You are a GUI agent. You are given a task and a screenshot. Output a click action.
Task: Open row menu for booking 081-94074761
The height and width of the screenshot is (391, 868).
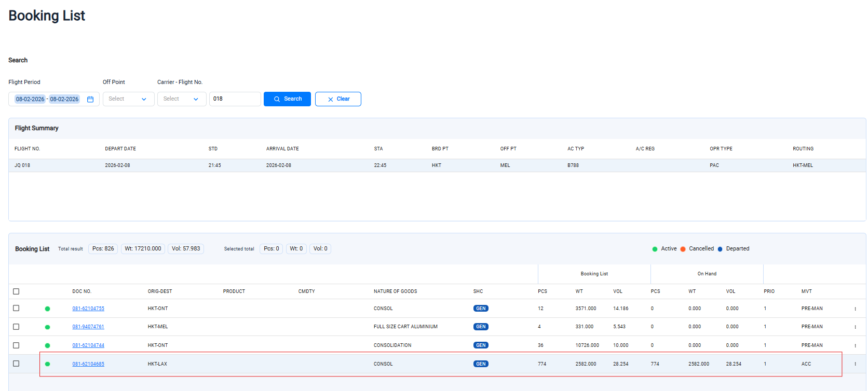[x=855, y=327]
